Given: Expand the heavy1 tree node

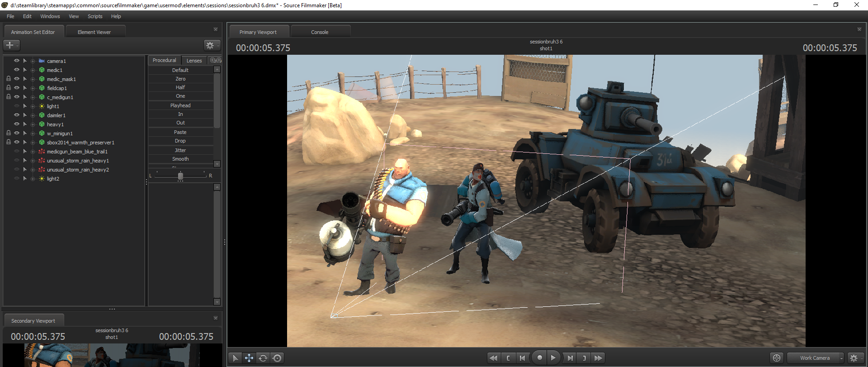Looking at the screenshot, I should click(33, 124).
